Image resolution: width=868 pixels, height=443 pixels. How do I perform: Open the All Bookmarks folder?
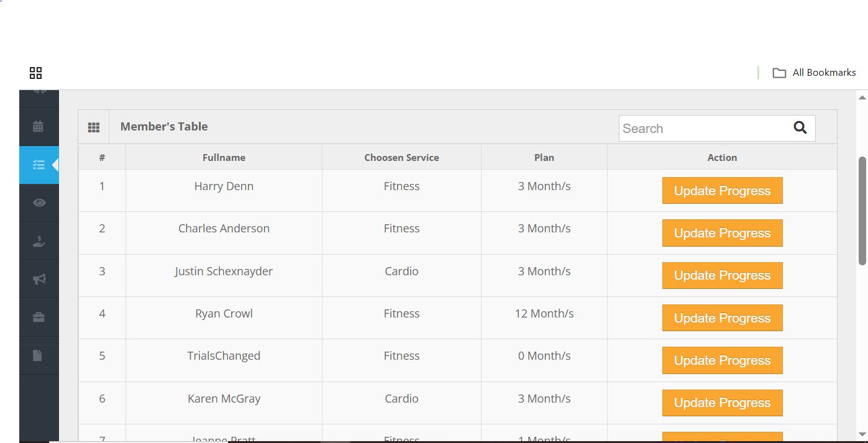click(x=815, y=73)
